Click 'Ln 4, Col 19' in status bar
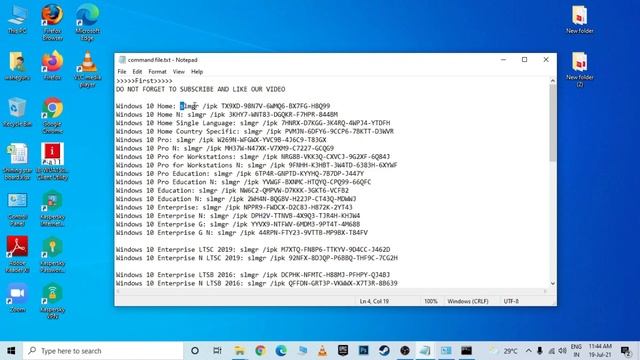 point(374,301)
